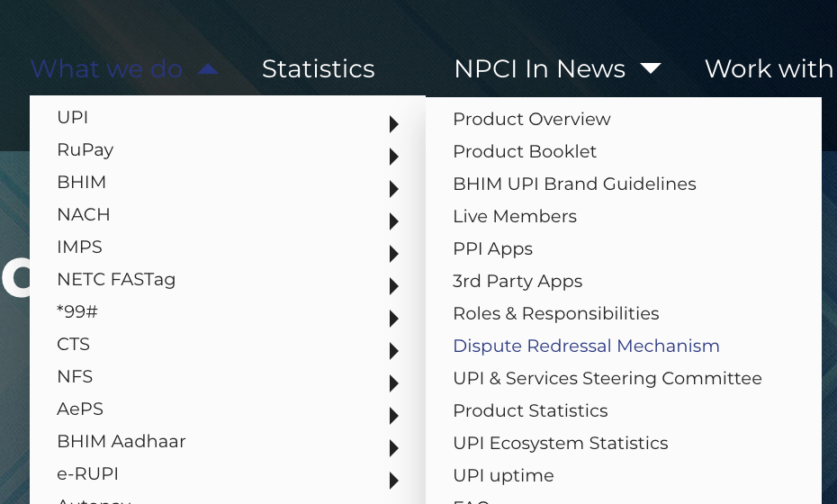
Task: Open the 3rd Party Apps page
Action: (517, 281)
